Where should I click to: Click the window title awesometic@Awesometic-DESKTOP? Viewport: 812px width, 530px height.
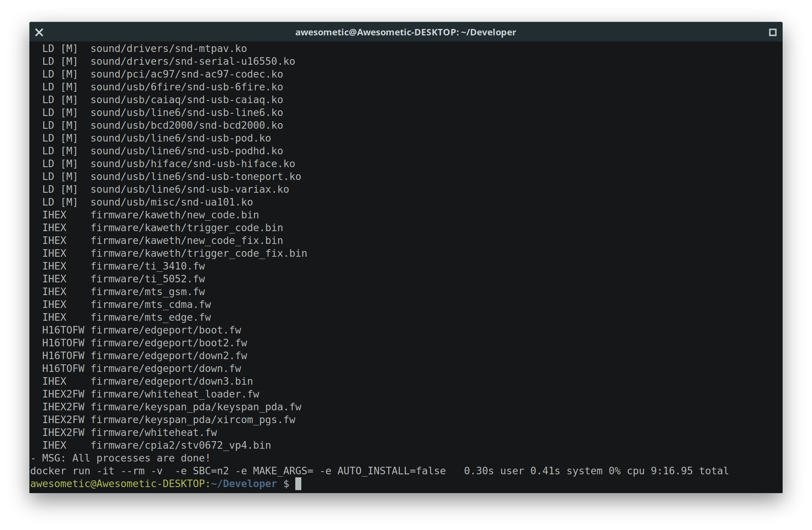405,32
